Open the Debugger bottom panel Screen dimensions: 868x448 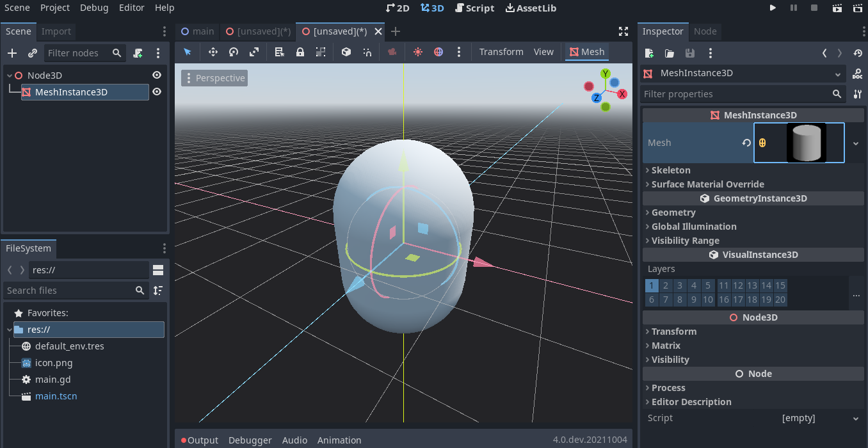(x=250, y=440)
